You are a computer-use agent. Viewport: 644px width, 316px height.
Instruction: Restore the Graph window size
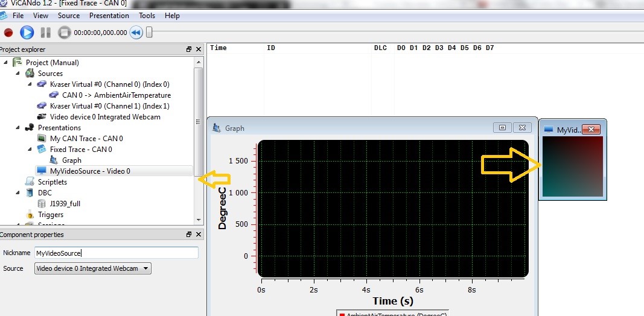point(502,128)
